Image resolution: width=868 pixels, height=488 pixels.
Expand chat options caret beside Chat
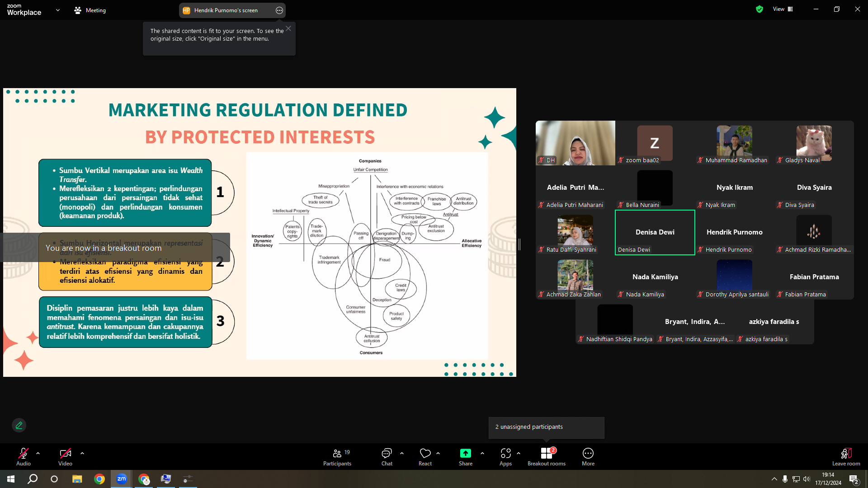(x=402, y=453)
